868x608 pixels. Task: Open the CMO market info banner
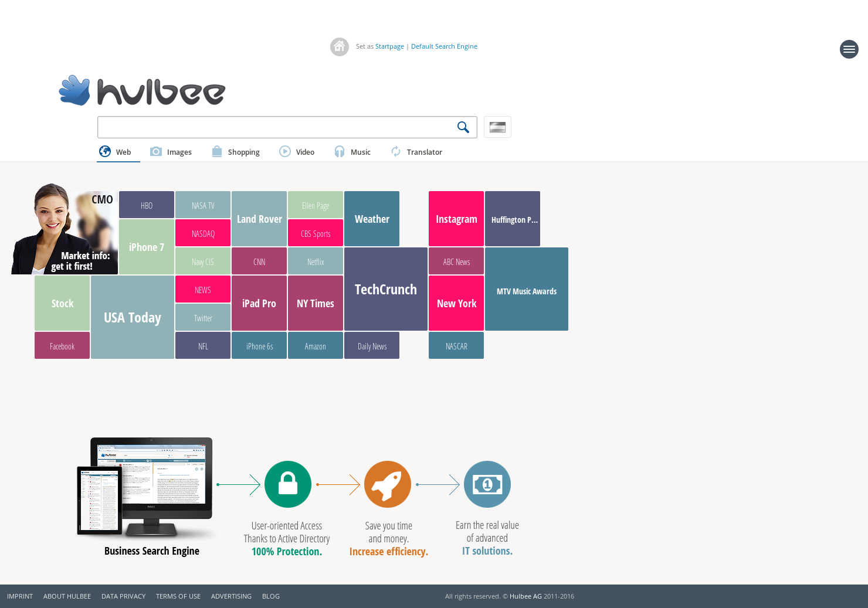[x=65, y=229]
